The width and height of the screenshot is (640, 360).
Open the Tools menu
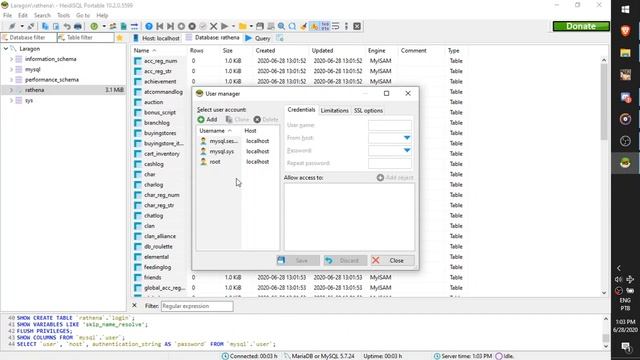(63, 16)
